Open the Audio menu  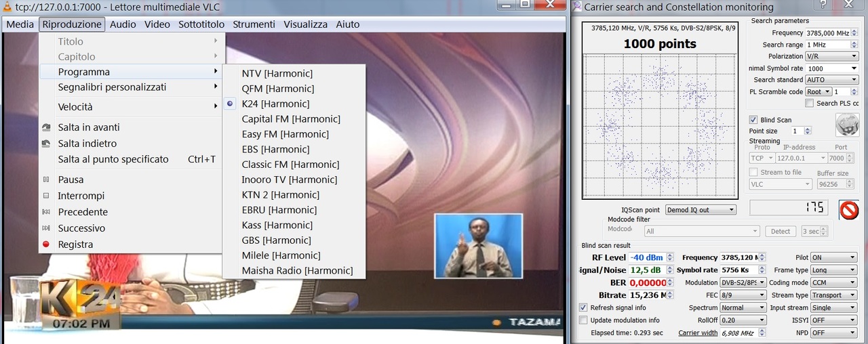tap(123, 24)
